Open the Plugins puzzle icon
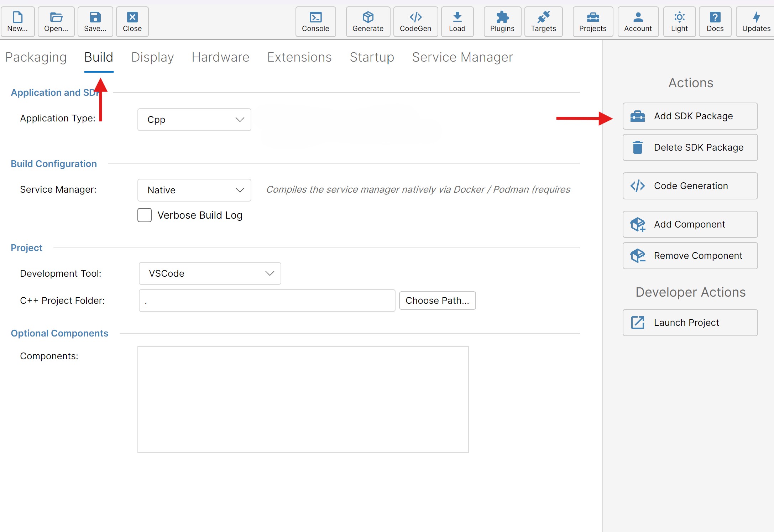This screenshot has width=774, height=532. [x=502, y=22]
